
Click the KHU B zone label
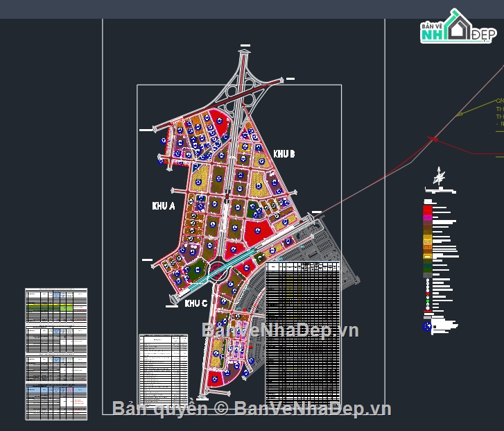click(284, 154)
